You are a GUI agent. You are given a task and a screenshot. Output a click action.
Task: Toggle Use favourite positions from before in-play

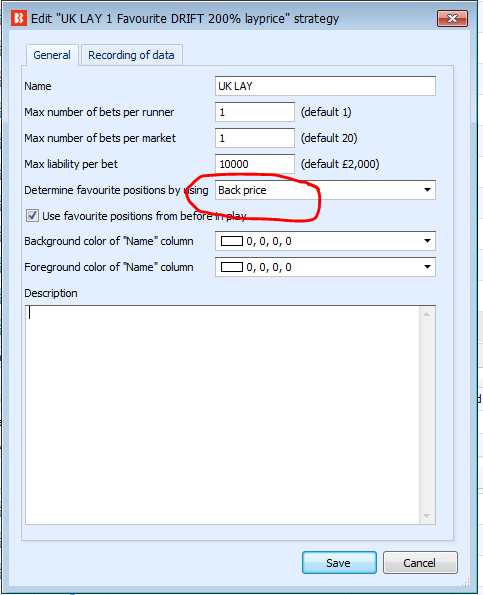point(32,216)
